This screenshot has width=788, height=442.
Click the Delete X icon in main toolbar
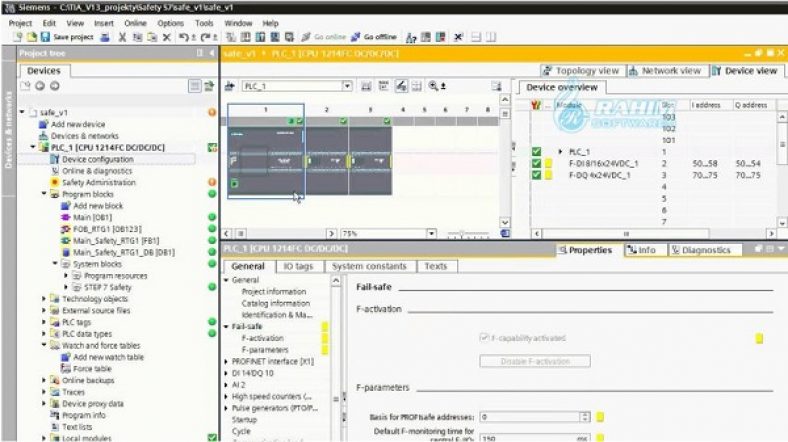pyautogui.click(x=167, y=37)
